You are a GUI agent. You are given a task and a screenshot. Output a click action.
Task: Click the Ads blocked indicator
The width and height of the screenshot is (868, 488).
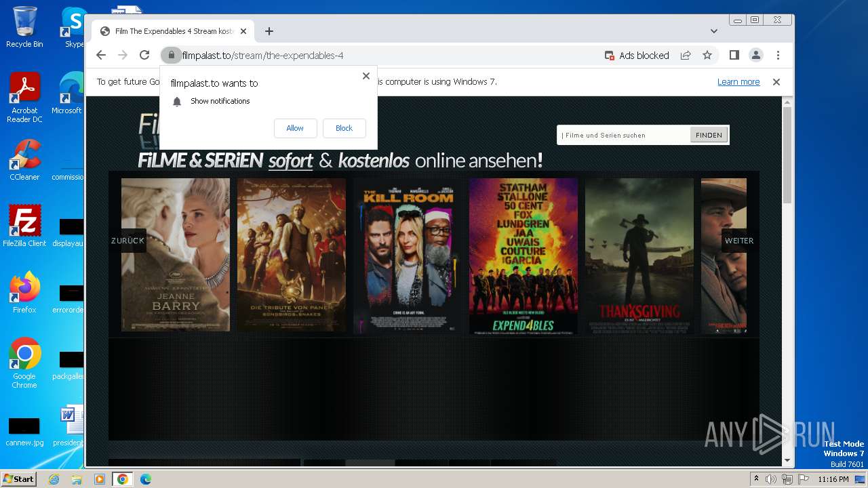(x=637, y=56)
